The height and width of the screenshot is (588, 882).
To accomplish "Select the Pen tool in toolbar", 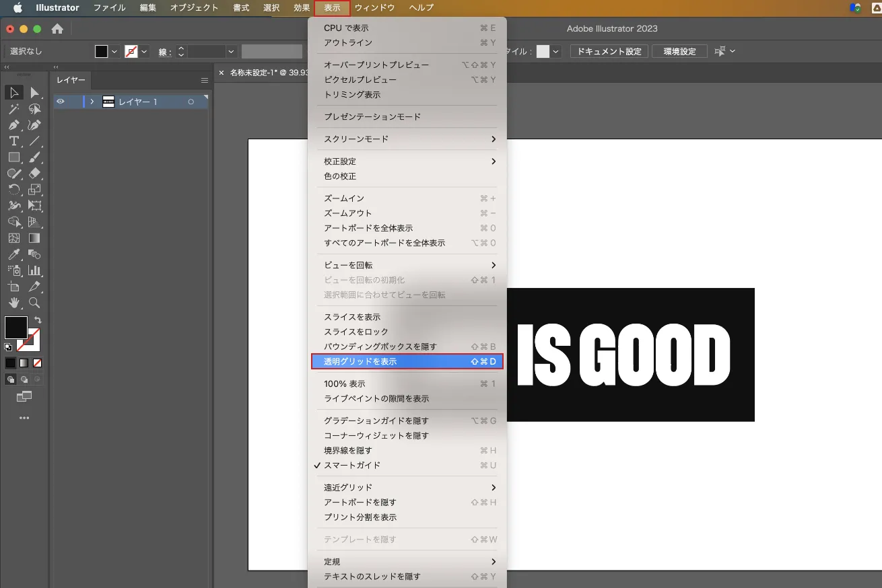I will coord(13,125).
